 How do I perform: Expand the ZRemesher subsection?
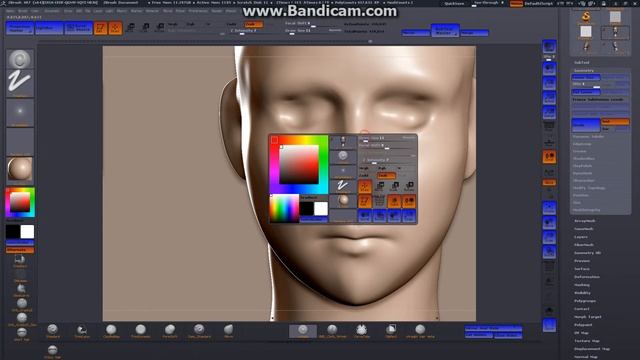coord(584,180)
